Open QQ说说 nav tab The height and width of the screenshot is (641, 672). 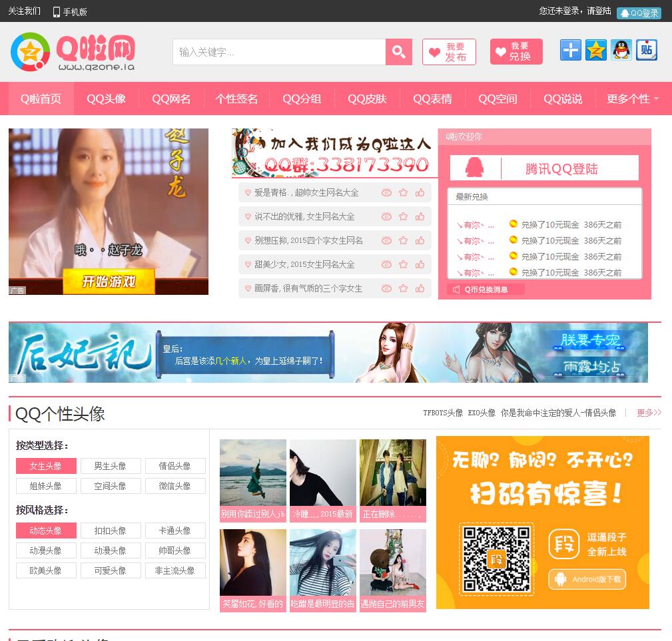coord(563,99)
